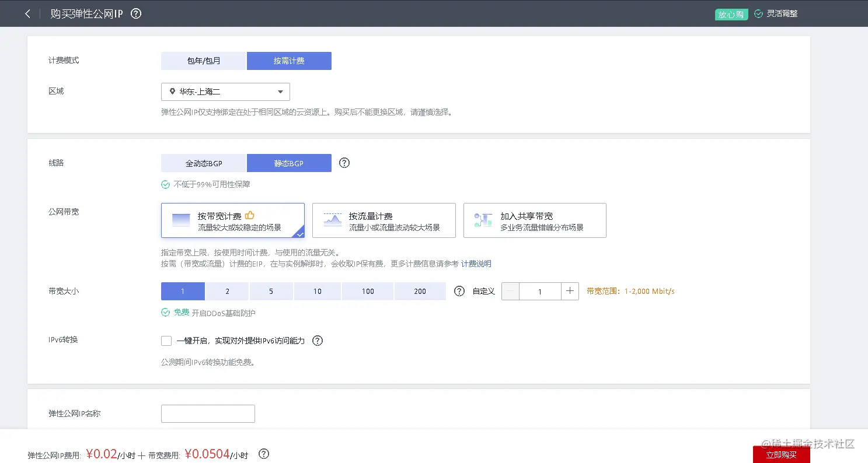Click the 立即购买 button

coord(781,454)
